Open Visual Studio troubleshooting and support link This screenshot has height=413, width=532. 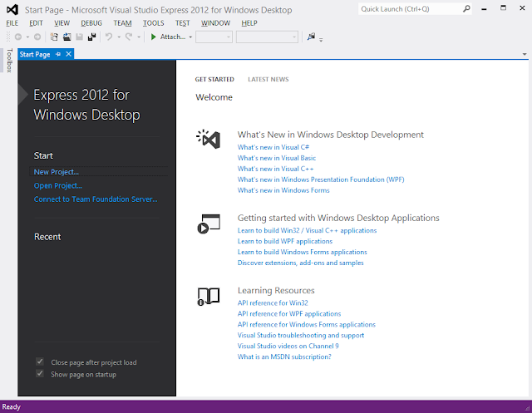pyautogui.click(x=301, y=335)
